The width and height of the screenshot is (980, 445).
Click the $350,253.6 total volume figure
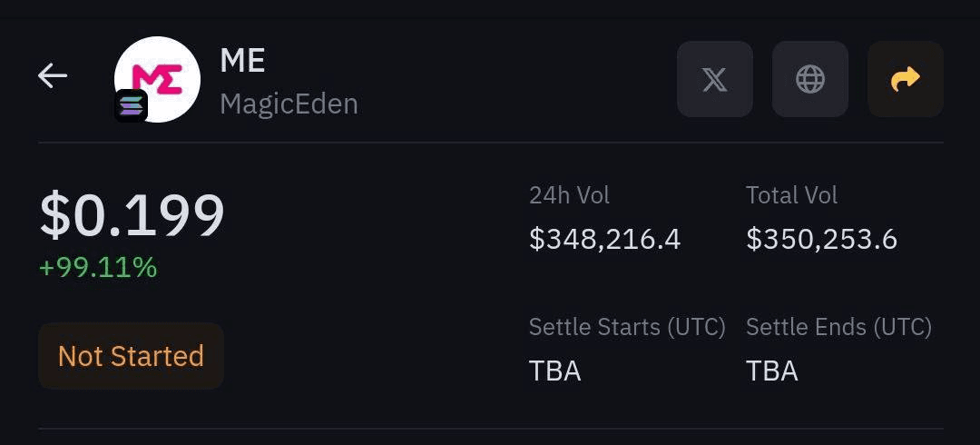(821, 239)
